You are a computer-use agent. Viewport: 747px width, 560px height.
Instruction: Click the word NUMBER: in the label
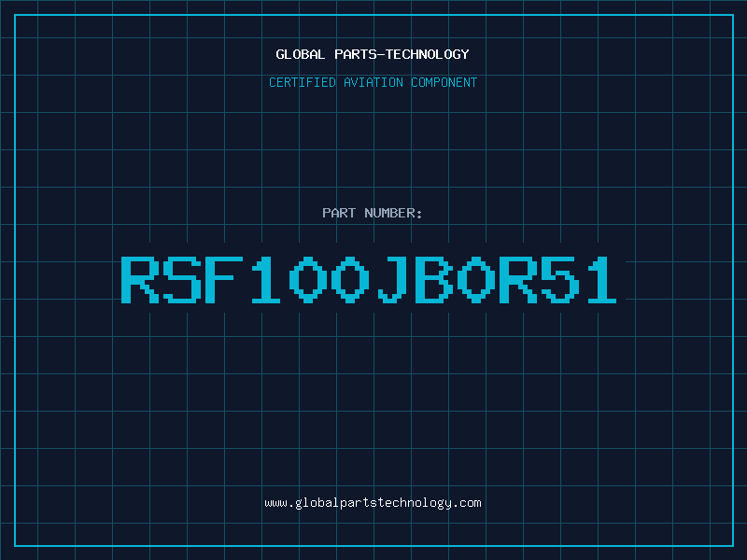point(393,213)
